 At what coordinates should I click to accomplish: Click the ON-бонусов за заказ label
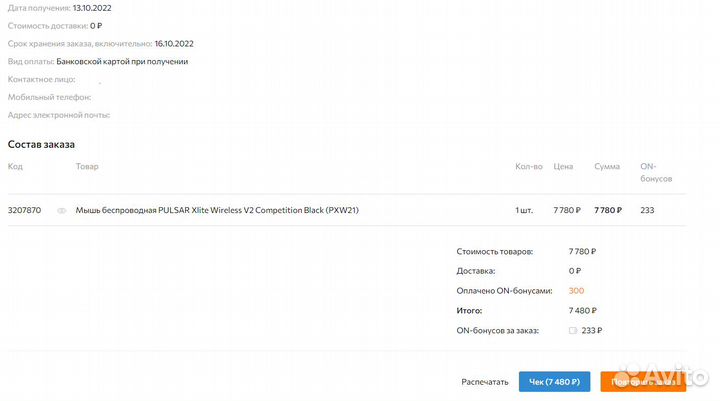pos(497,330)
